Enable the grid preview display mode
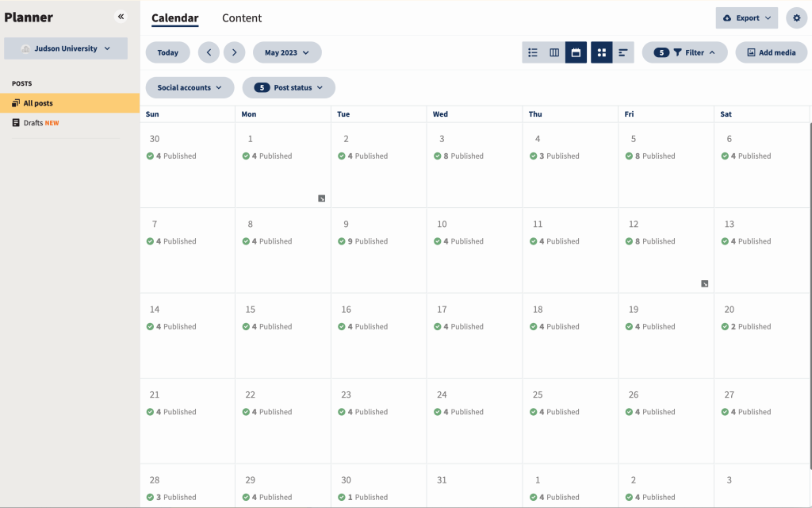812x508 pixels. (x=602, y=52)
